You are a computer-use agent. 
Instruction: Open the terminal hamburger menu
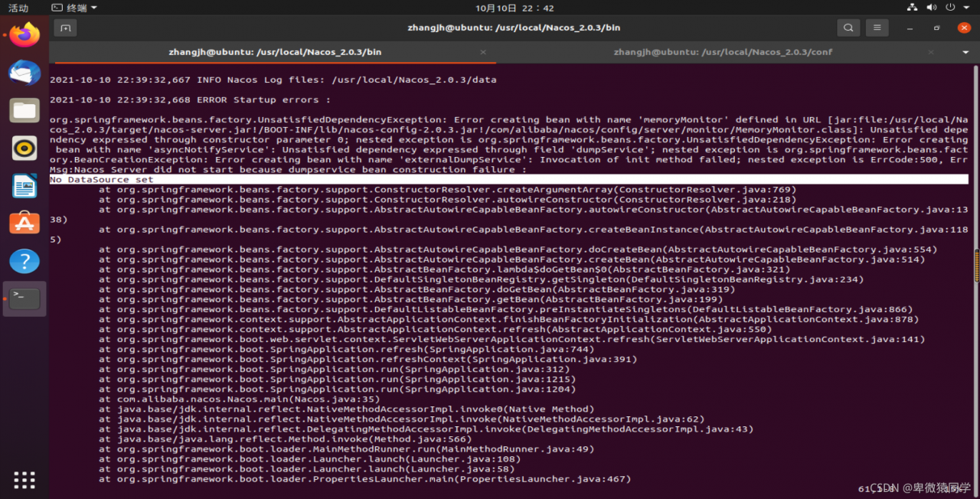pos(877,28)
